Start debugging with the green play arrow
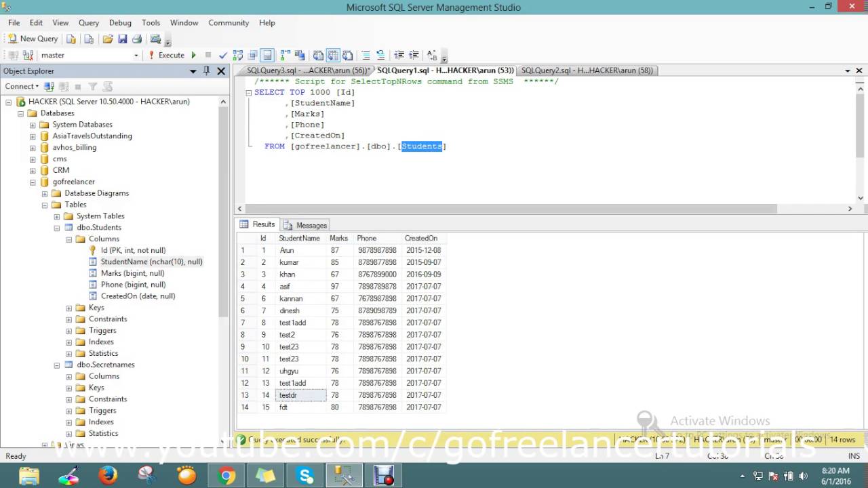This screenshot has height=488, width=868. [193, 55]
